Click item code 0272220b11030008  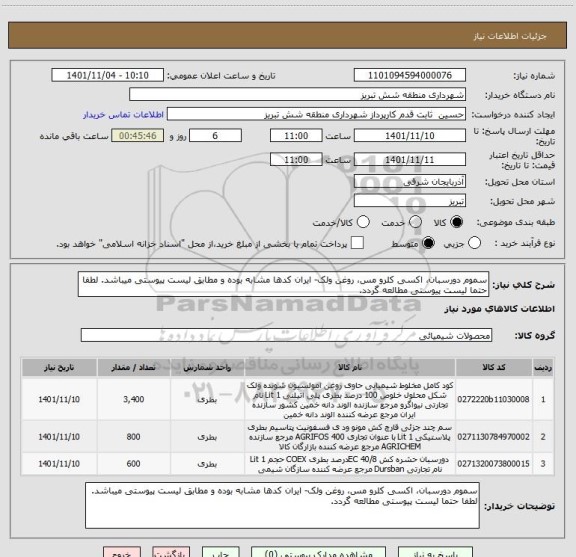(493, 399)
